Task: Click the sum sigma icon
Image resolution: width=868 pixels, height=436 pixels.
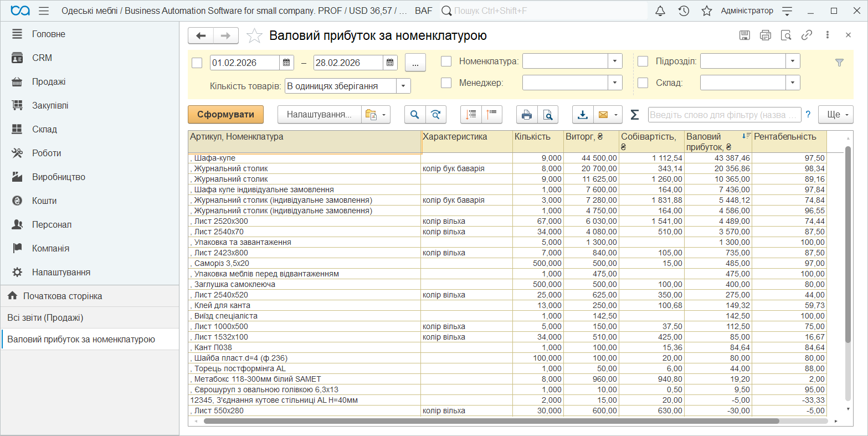Action: click(x=635, y=115)
